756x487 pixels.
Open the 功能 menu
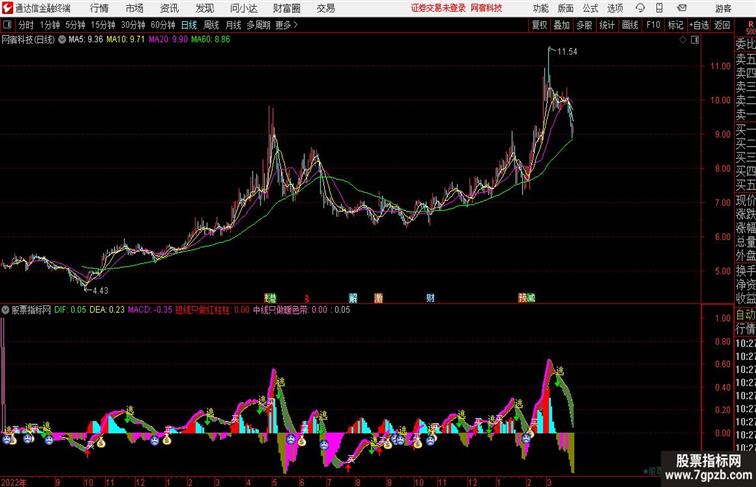[x=540, y=8]
